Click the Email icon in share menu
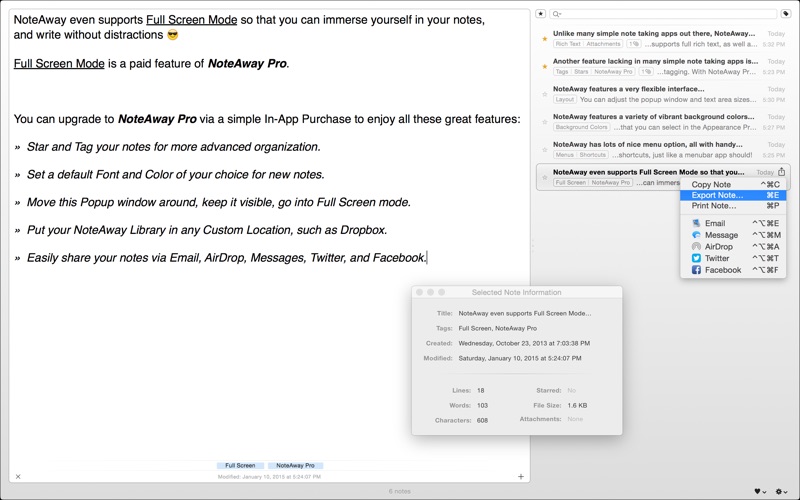Viewport: 800px width, 500px height. 696,223
